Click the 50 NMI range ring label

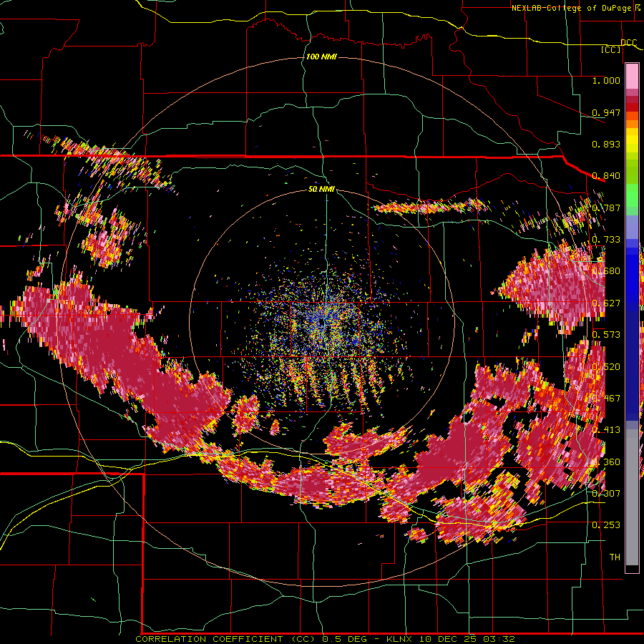coord(321,190)
